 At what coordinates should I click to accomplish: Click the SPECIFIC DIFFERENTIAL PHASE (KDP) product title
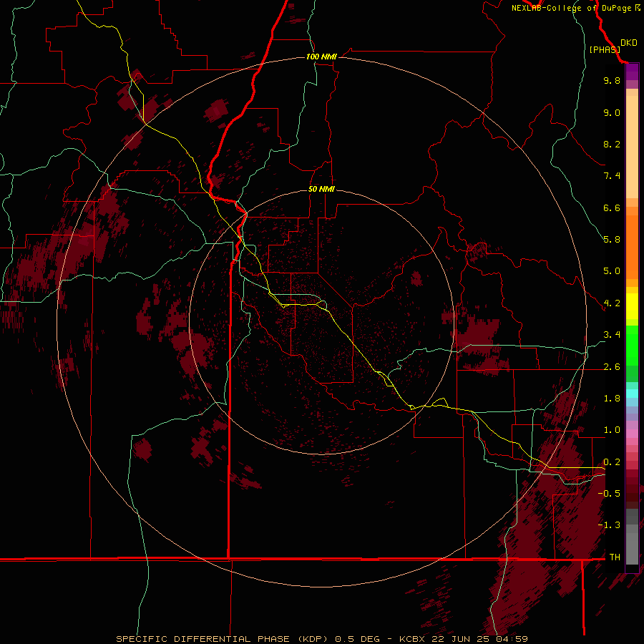223,639
